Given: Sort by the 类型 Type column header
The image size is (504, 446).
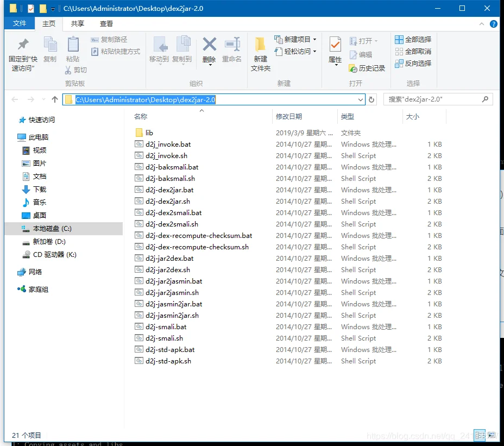Looking at the screenshot, I should pos(347,117).
